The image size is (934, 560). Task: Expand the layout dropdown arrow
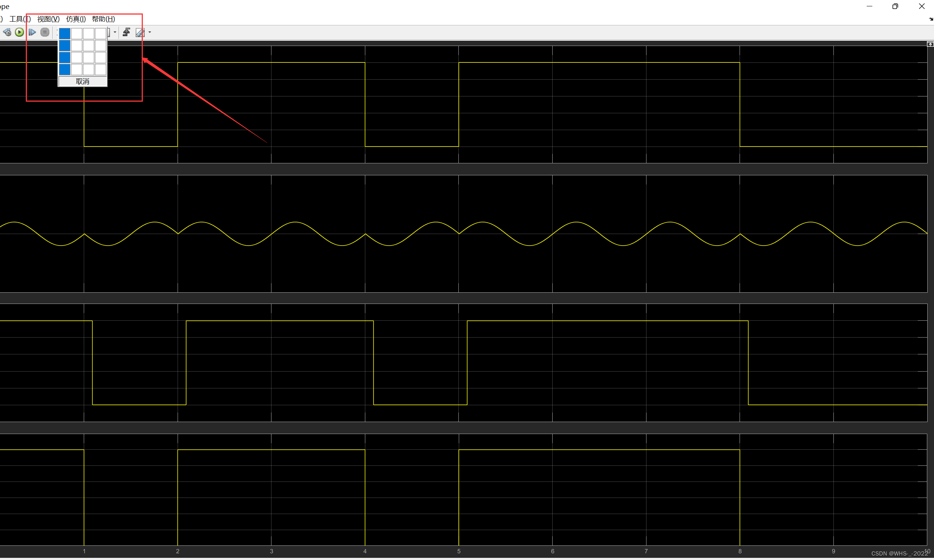click(x=115, y=33)
